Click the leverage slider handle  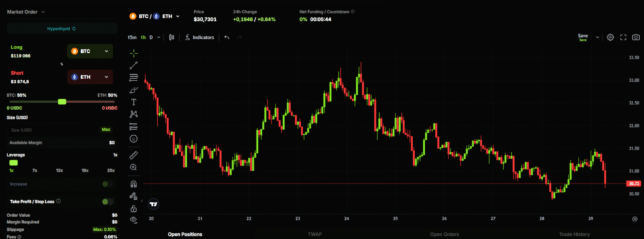[x=14, y=163]
